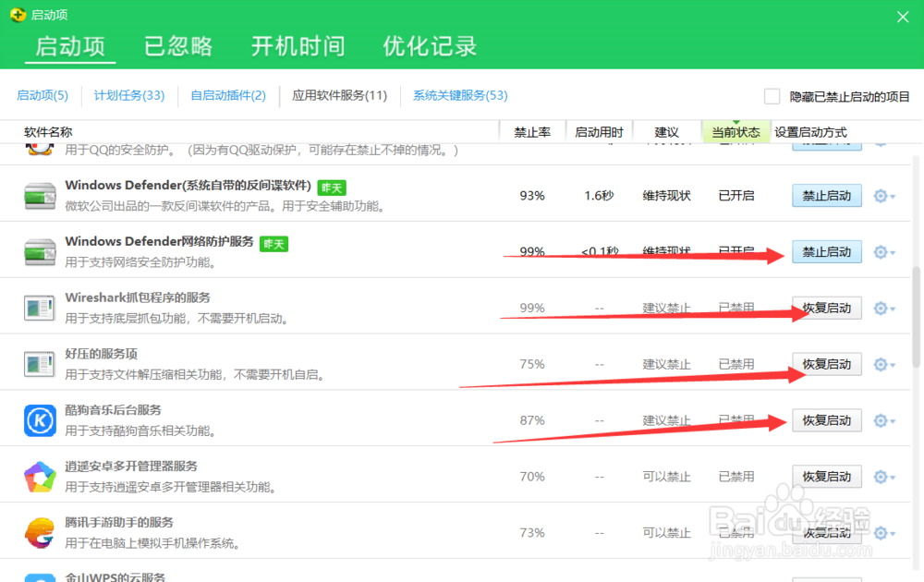Click 恢复启动 for 逍遥安卓多开管理器服务
This screenshot has height=582, width=924.
point(827,477)
